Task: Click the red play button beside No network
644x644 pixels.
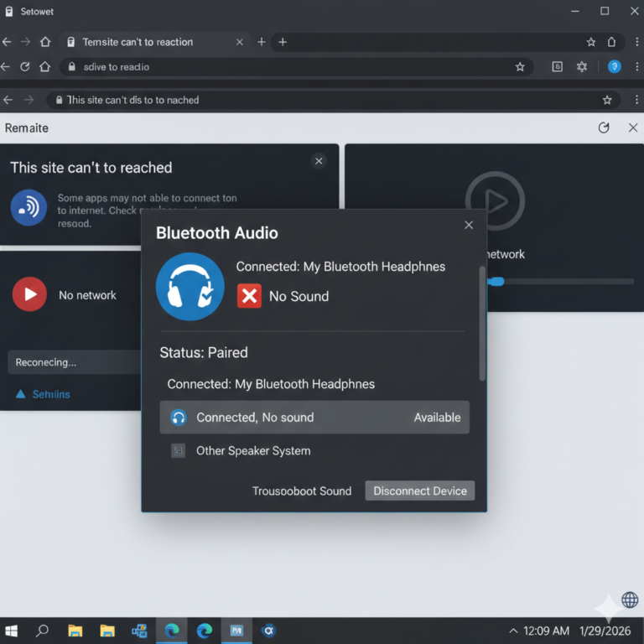Action: 29,294
